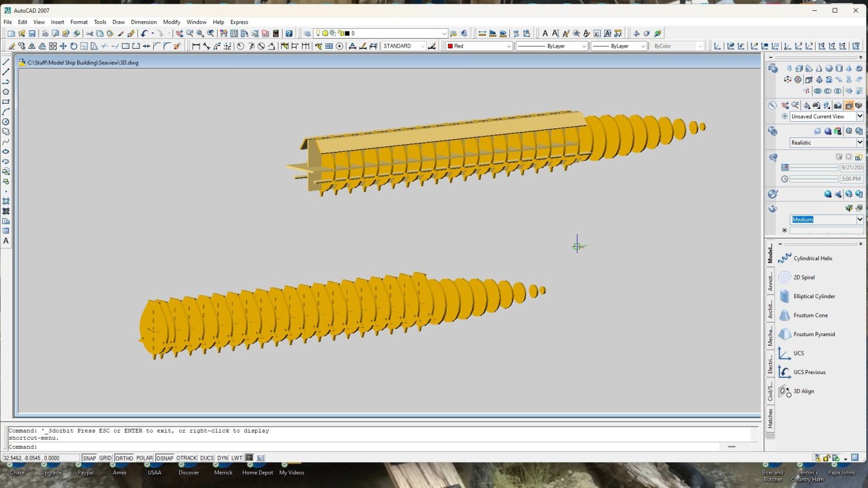
Task: Adjust the sun date slider
Action: [x=814, y=167]
